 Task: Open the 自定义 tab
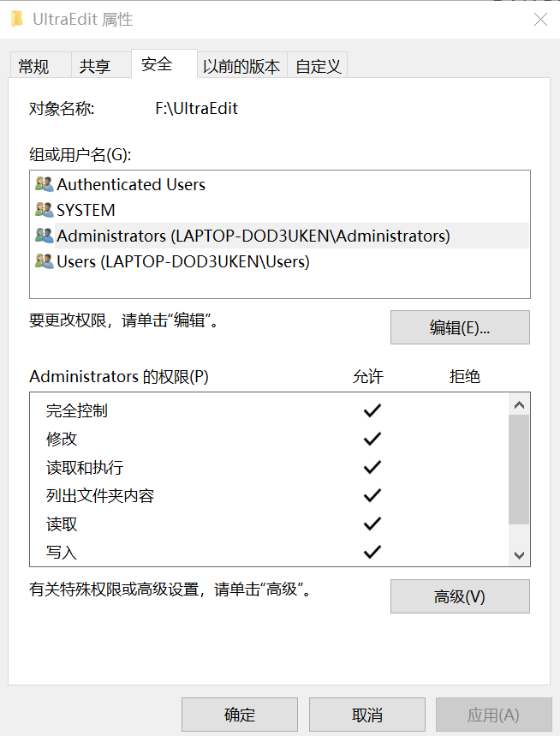tap(317, 64)
